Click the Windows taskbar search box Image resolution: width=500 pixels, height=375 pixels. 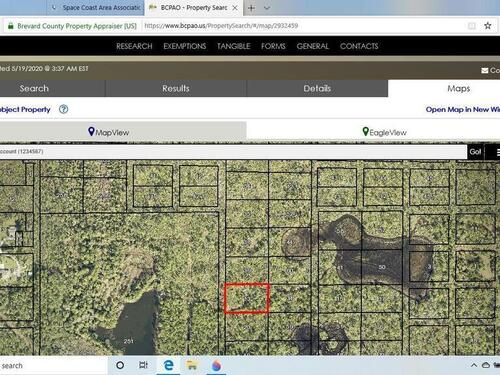(x=53, y=365)
